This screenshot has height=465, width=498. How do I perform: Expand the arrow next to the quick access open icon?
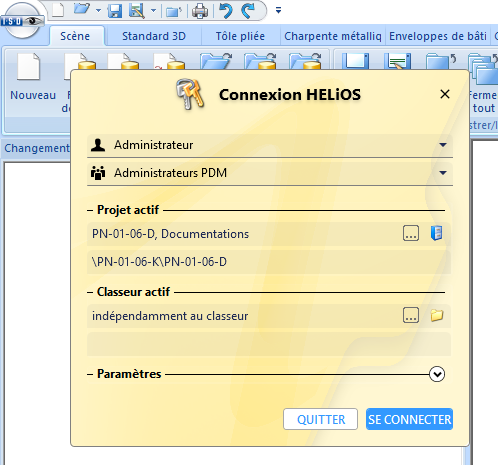[98, 10]
